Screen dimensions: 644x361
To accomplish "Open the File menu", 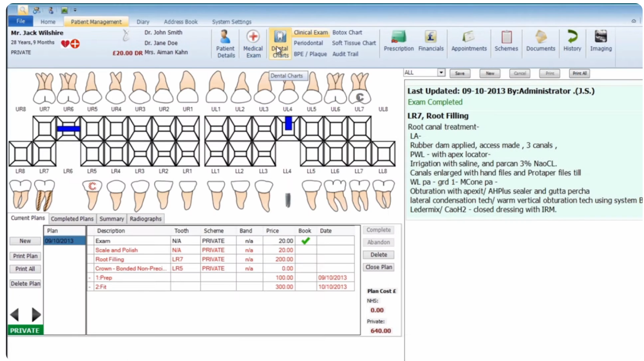I will click(21, 21).
